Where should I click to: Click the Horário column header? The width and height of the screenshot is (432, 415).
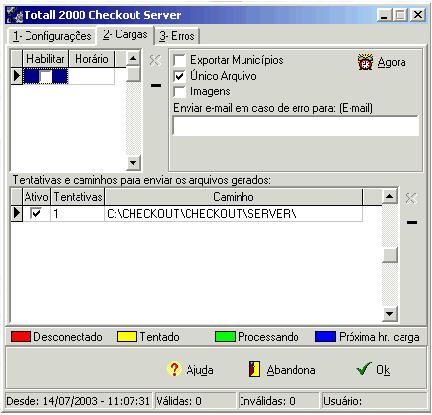click(92, 59)
